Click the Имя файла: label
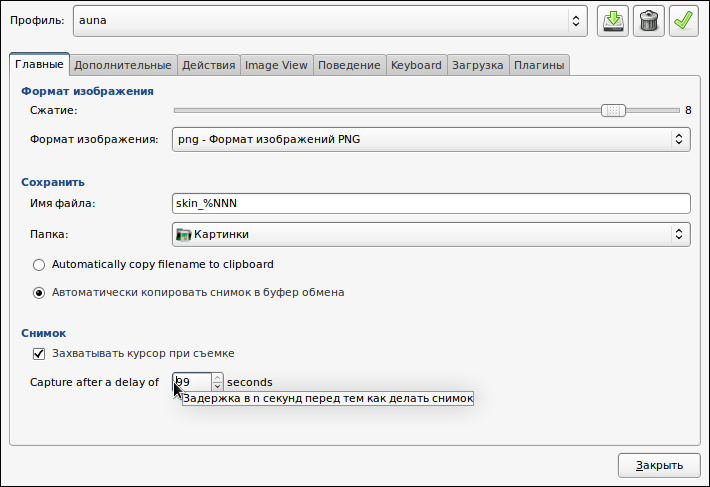 (62, 204)
